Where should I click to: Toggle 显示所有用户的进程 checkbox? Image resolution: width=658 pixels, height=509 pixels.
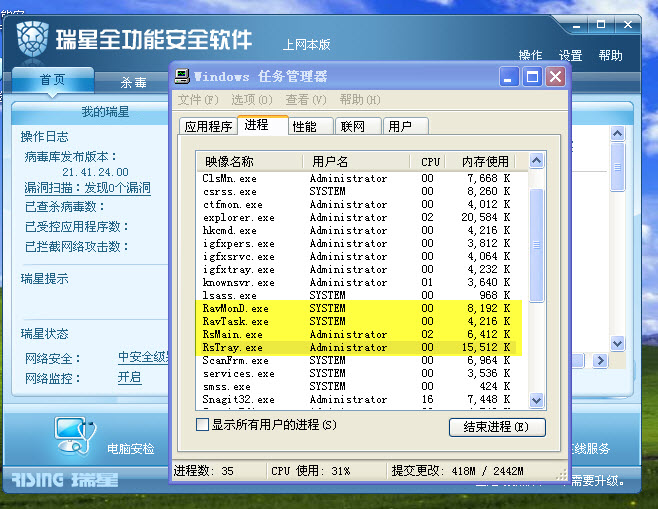click(x=202, y=425)
